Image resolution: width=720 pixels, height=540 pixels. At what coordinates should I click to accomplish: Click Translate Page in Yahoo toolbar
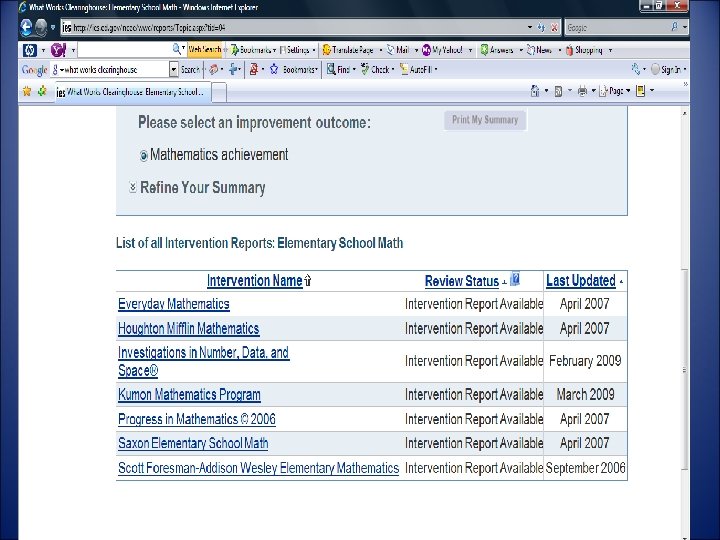pyautogui.click(x=348, y=50)
